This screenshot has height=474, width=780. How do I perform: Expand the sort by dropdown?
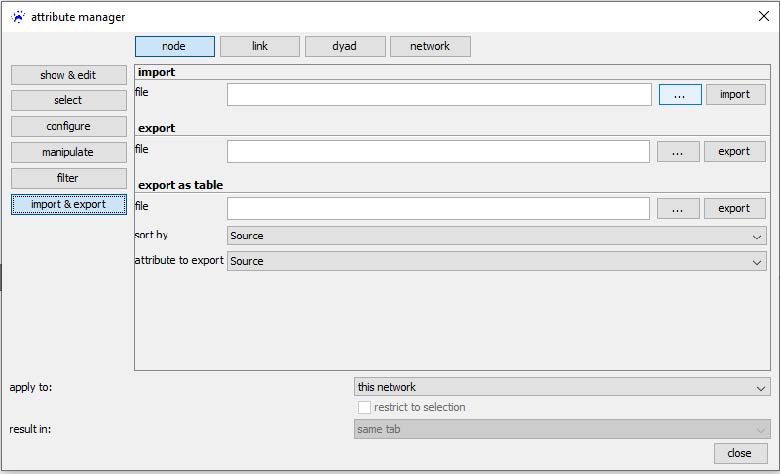(496, 235)
